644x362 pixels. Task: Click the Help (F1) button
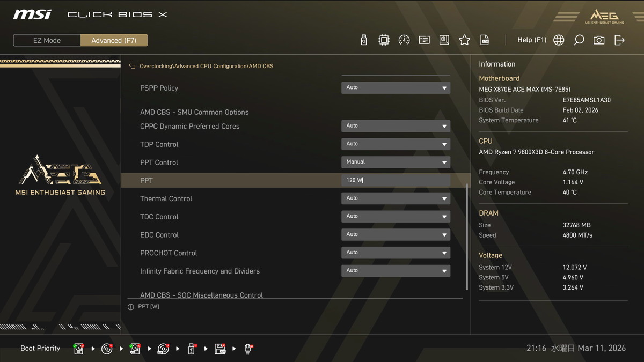pos(531,40)
